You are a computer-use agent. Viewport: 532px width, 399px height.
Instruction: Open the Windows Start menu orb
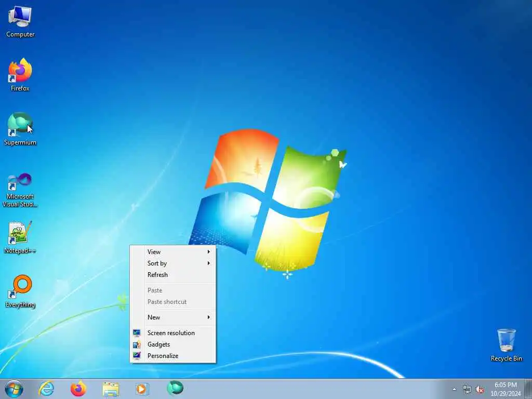click(14, 389)
